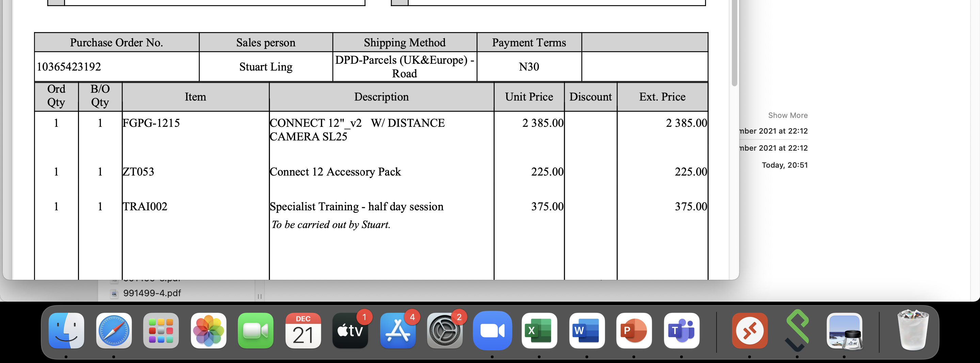Open the Trash
The image size is (980, 363).
click(x=913, y=330)
